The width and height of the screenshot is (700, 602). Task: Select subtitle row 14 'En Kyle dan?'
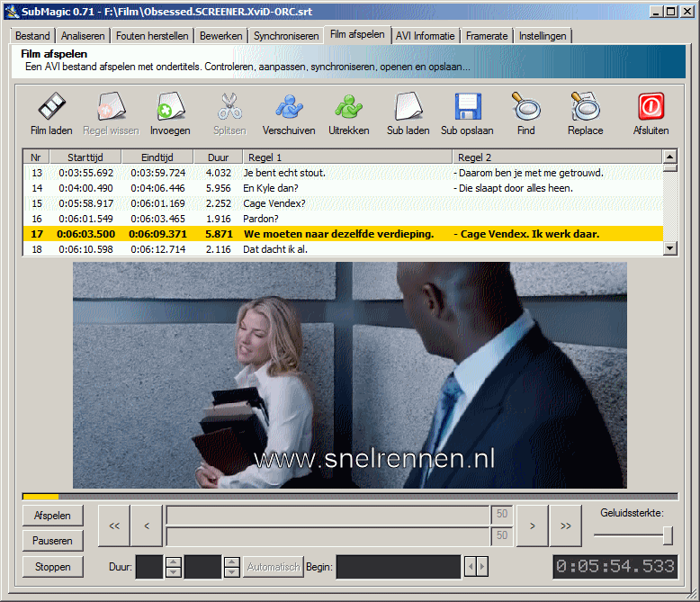[x=343, y=188]
